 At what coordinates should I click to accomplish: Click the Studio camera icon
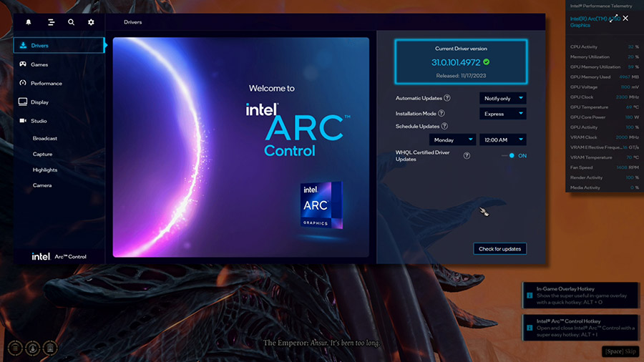[23, 121]
